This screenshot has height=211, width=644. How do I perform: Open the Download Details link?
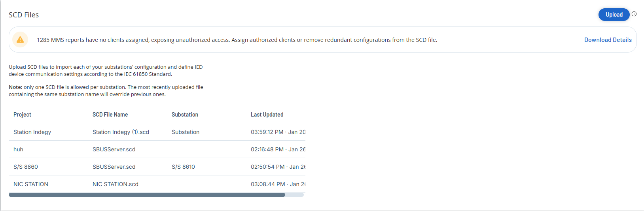608,40
